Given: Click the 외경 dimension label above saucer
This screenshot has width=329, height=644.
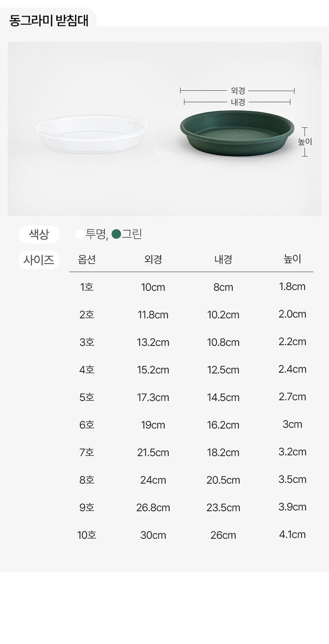Looking at the screenshot, I should tap(238, 91).
